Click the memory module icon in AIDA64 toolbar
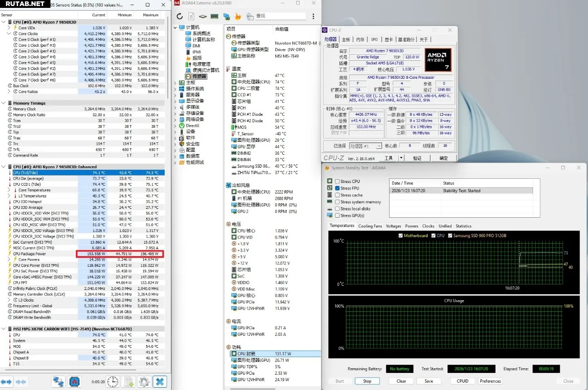 [x=214, y=16]
